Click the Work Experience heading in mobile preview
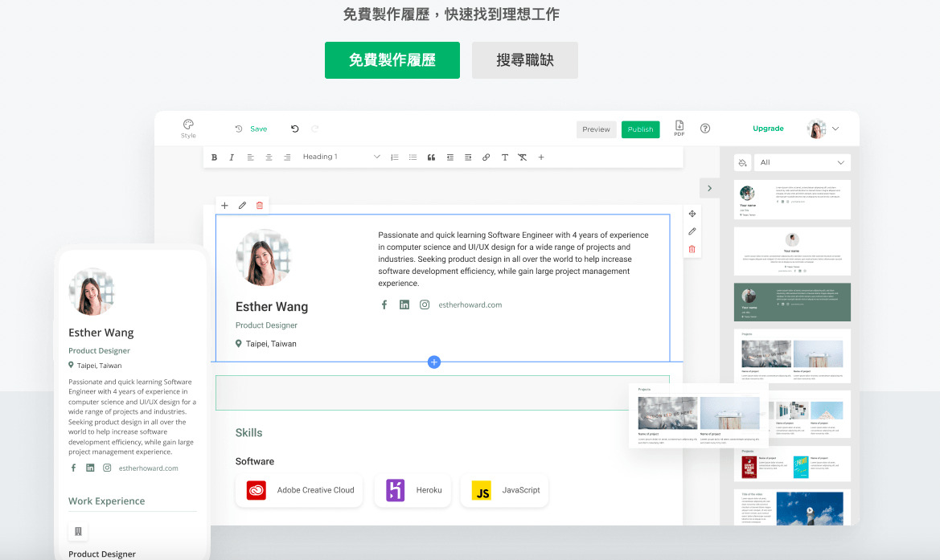This screenshot has width=940, height=560. [107, 501]
